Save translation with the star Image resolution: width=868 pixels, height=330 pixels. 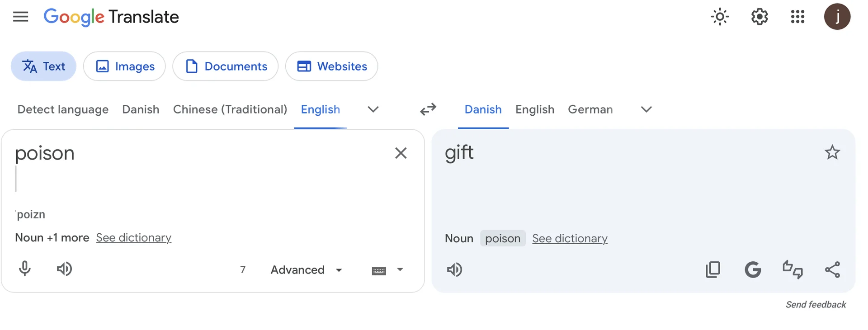[832, 153]
